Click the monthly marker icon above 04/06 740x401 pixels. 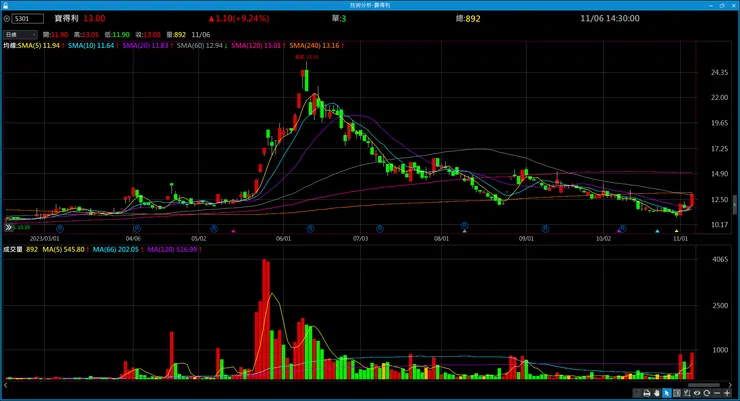(x=137, y=229)
